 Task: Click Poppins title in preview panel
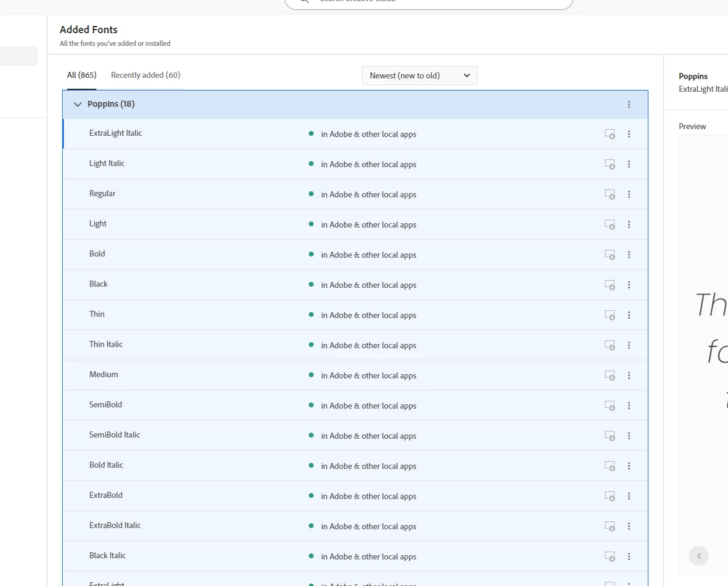tap(693, 77)
